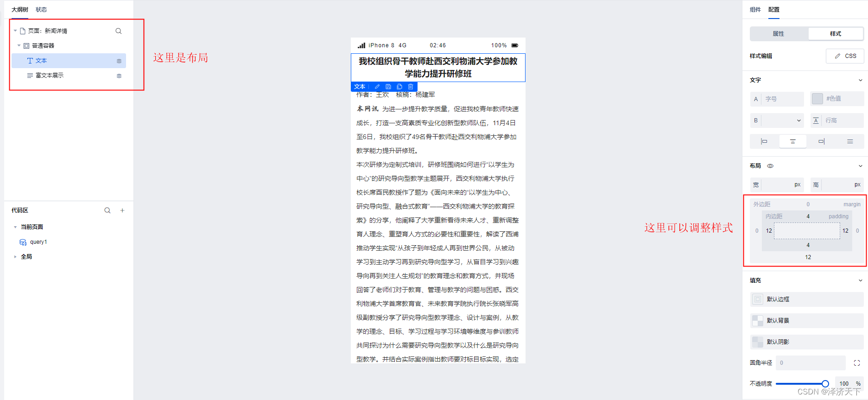Click the article body text on the canvas

coord(437,227)
